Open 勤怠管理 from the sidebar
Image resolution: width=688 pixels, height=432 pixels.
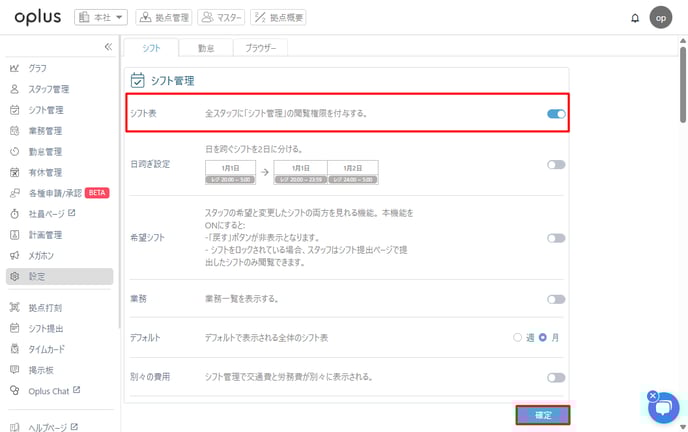(45, 152)
